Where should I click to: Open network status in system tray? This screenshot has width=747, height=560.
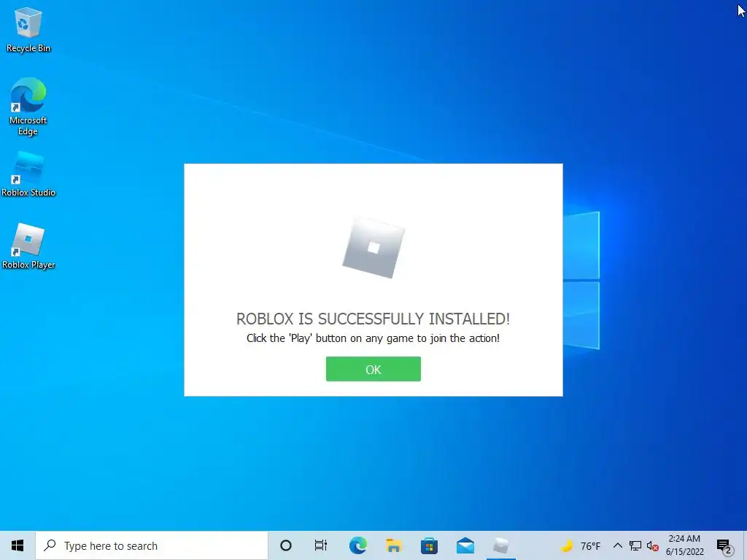(x=635, y=545)
